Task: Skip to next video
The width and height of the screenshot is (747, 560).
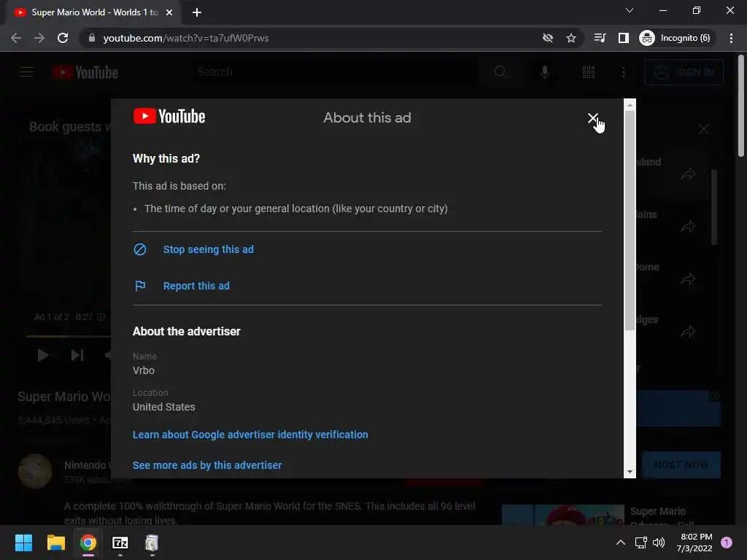Action: point(77,355)
